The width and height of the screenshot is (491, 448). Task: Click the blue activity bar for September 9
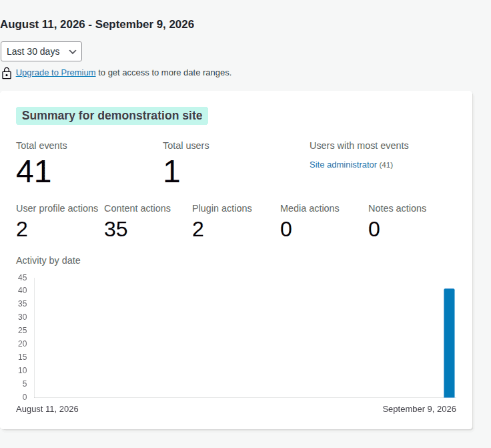pyautogui.click(x=449, y=343)
